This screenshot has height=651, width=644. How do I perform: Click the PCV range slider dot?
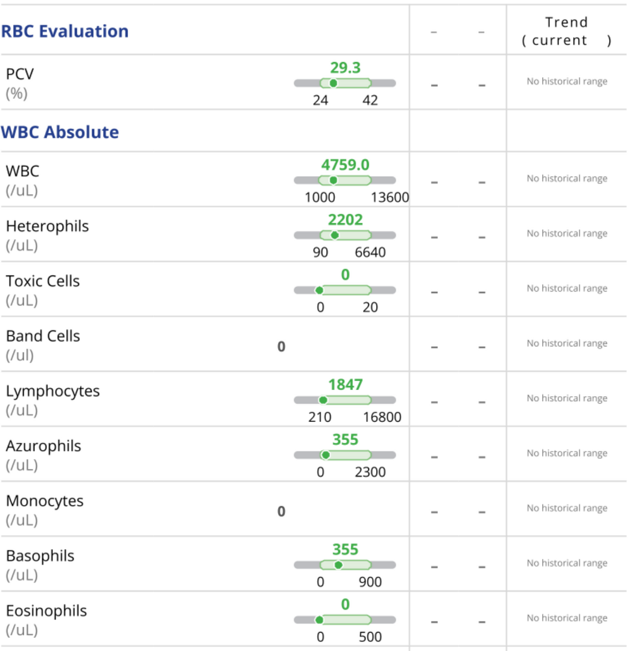[333, 83]
